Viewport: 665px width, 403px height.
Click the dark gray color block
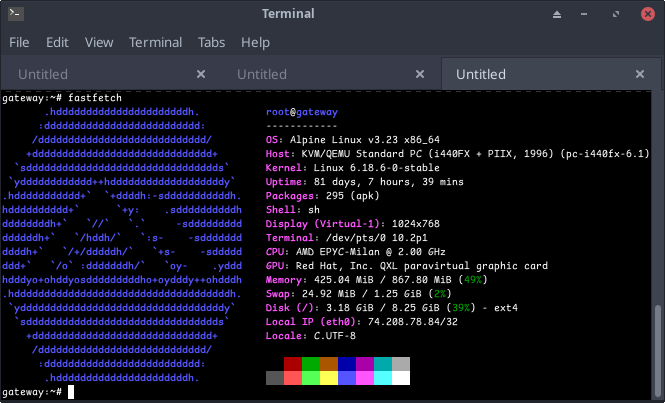click(x=275, y=378)
